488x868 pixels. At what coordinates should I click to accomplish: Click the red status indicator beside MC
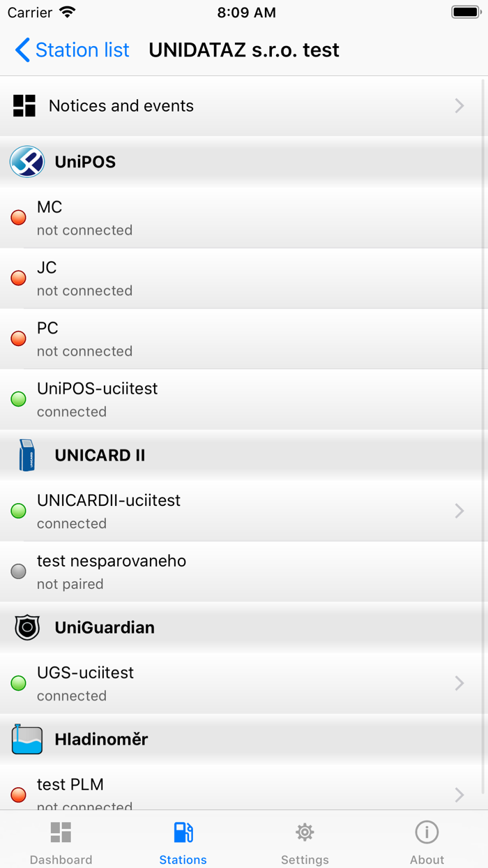click(x=17, y=218)
